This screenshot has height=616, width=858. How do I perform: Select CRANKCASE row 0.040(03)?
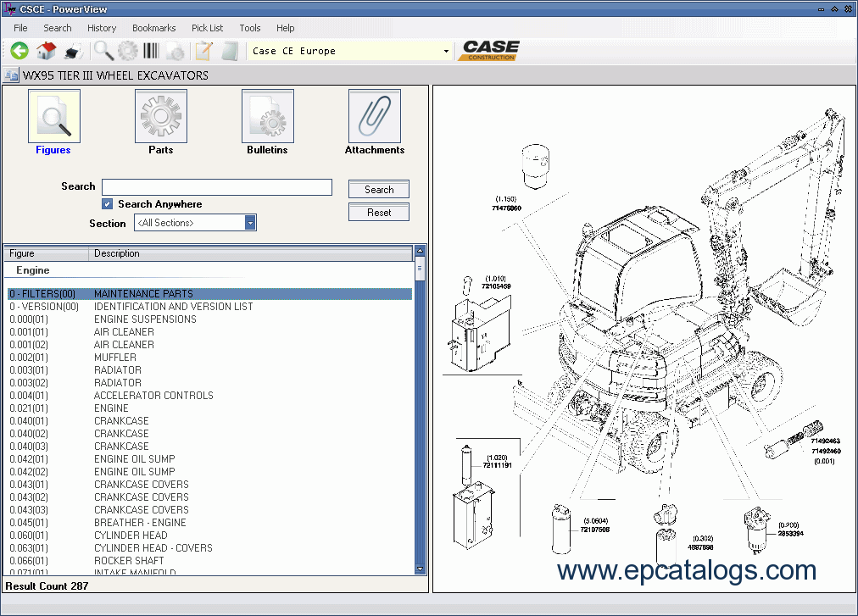[x=209, y=446]
